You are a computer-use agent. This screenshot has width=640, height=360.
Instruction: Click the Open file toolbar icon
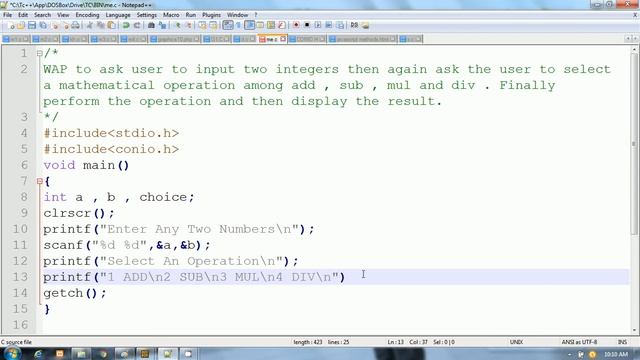[20, 25]
